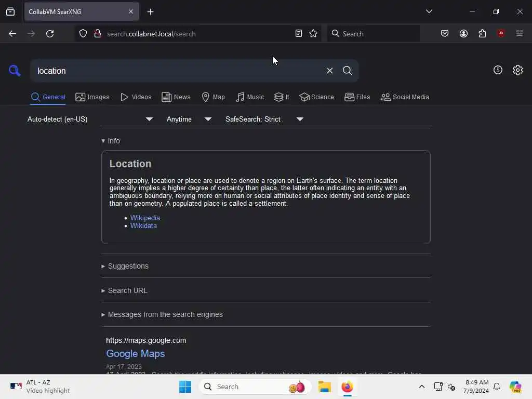
Task: Submit search with magnifier button
Action: (347, 71)
